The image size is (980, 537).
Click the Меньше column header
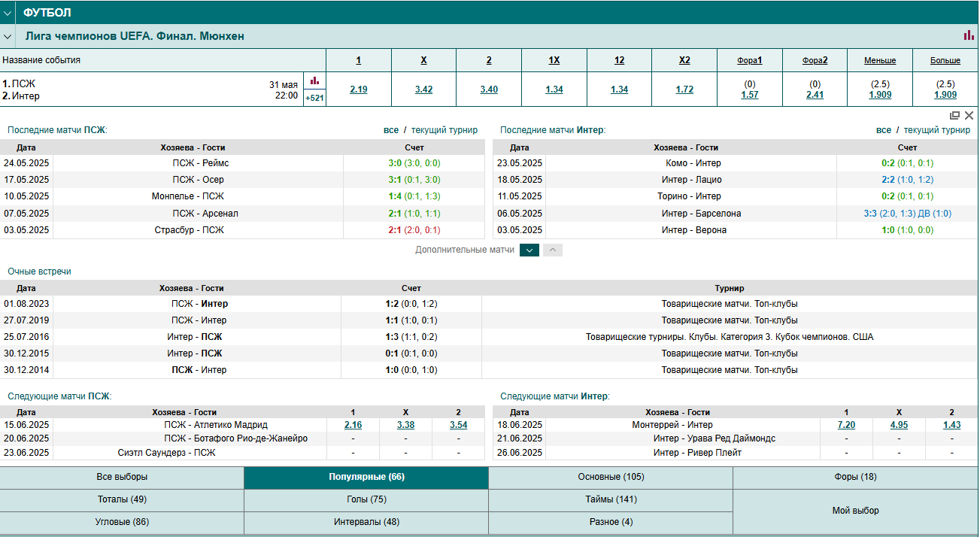click(880, 60)
